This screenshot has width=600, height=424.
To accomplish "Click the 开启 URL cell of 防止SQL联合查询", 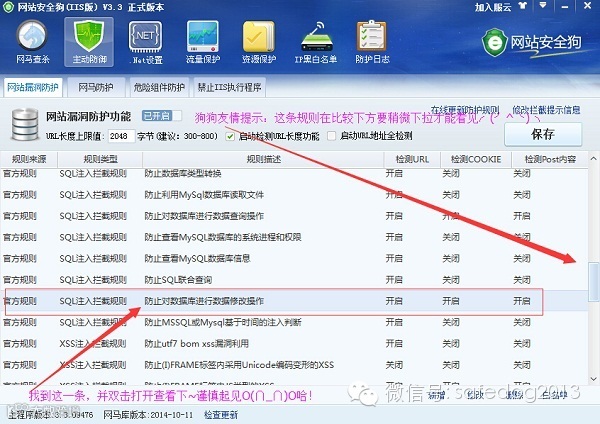I will tap(394, 280).
